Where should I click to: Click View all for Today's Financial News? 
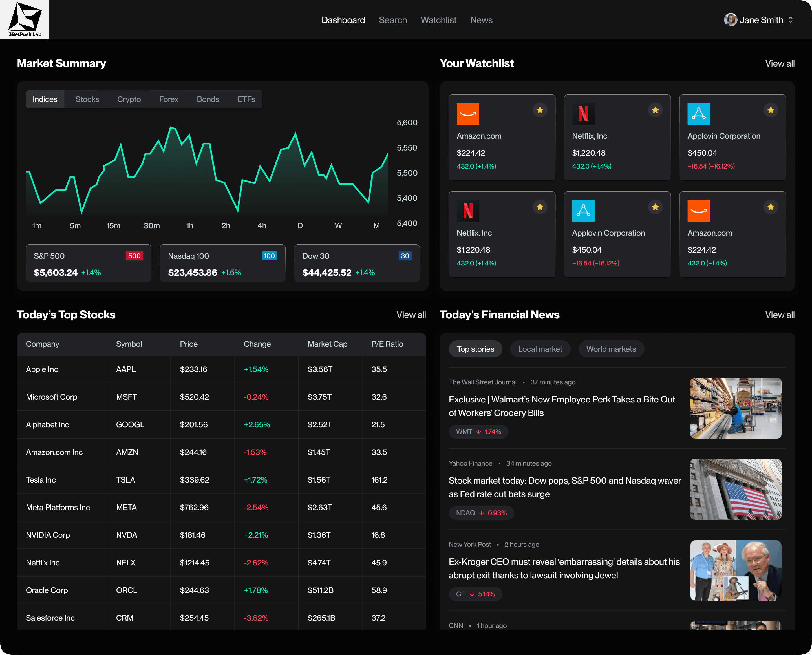pos(780,315)
